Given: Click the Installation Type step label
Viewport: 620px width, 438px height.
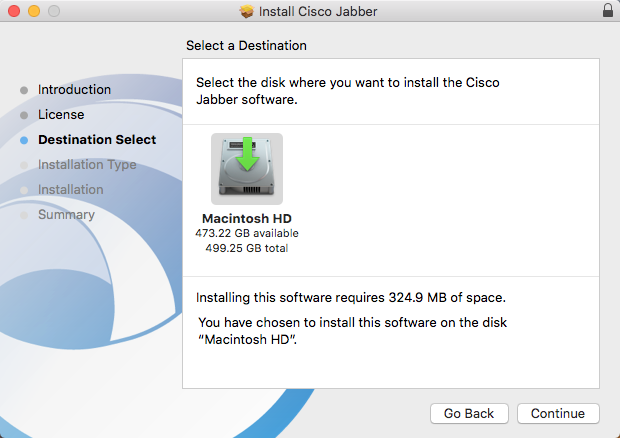Looking at the screenshot, I should 87,165.
